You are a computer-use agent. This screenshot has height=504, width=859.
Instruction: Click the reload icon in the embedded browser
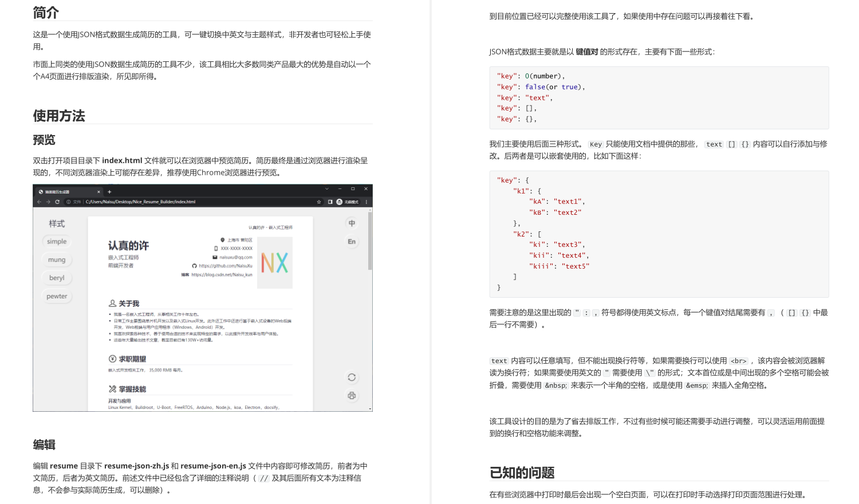[x=57, y=202]
